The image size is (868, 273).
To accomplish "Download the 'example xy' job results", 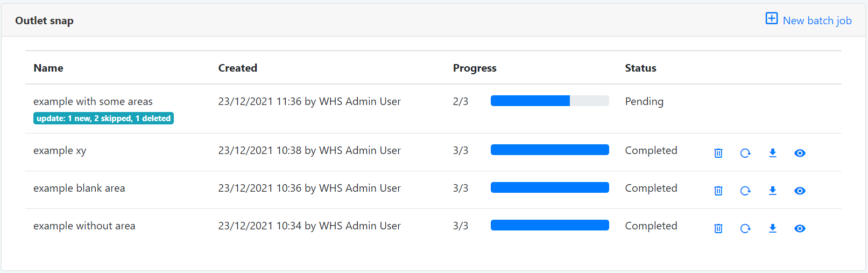I will pyautogui.click(x=773, y=153).
